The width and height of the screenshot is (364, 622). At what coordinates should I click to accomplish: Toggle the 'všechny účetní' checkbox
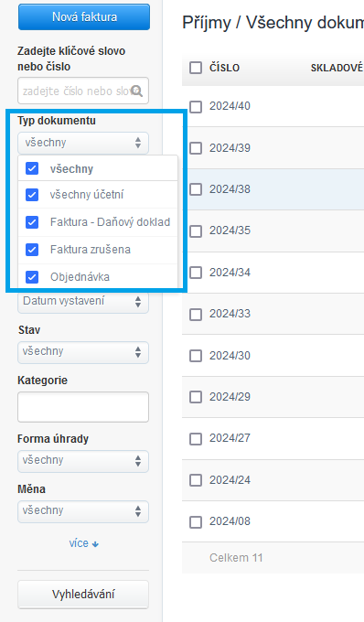pos(32,195)
